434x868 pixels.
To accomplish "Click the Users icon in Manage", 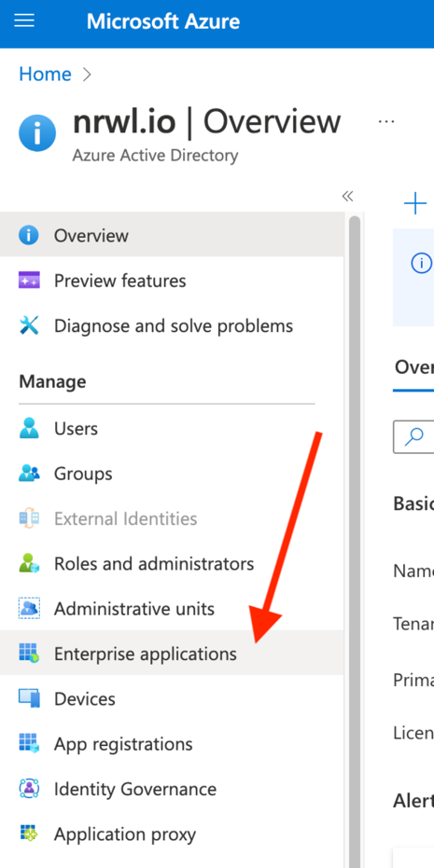I will 29,429.
